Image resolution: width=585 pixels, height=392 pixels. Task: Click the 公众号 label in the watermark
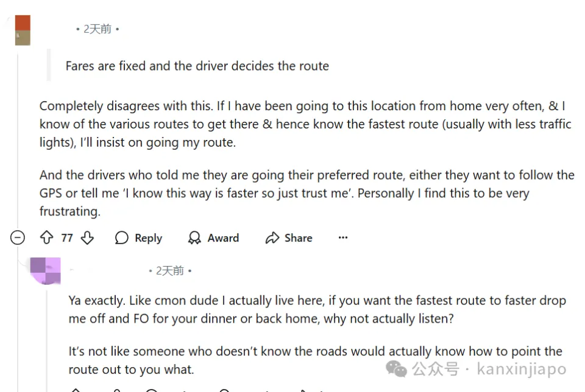[x=436, y=369]
